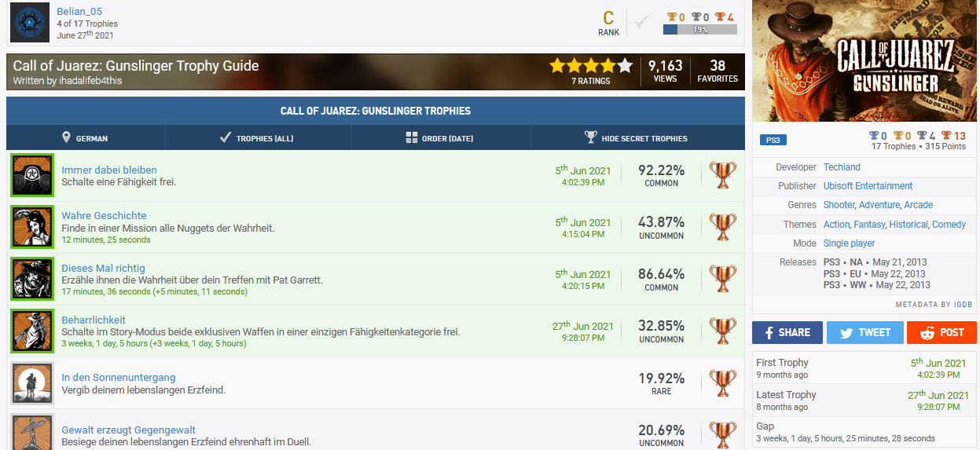Open In den Sonnenuntergang trophy link
The width and height of the screenshot is (980, 450).
119,378
